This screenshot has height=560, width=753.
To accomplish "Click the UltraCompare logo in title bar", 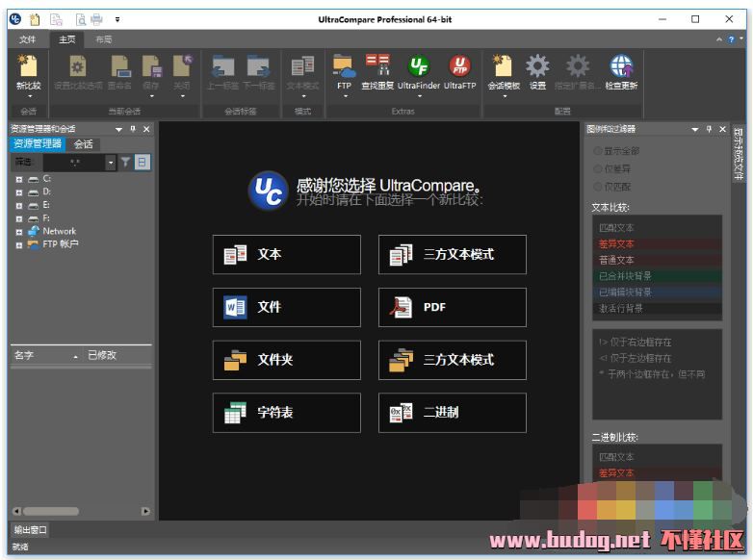I will click(x=15, y=19).
